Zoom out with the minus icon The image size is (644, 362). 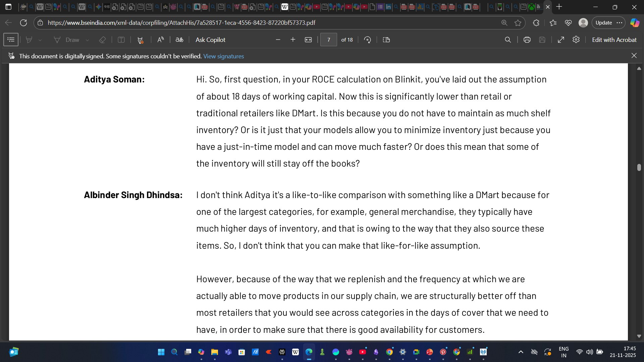pos(278,40)
